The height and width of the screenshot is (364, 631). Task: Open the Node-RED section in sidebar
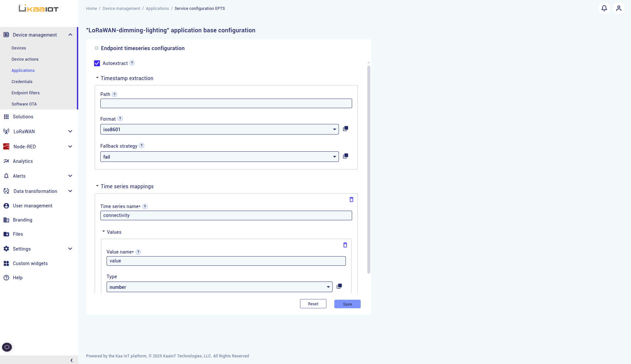pyautogui.click(x=24, y=146)
